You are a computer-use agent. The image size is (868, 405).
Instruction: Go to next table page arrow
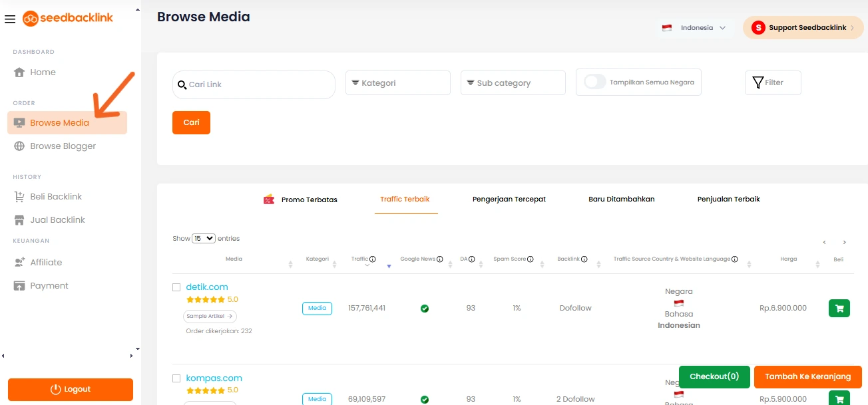coord(845,243)
